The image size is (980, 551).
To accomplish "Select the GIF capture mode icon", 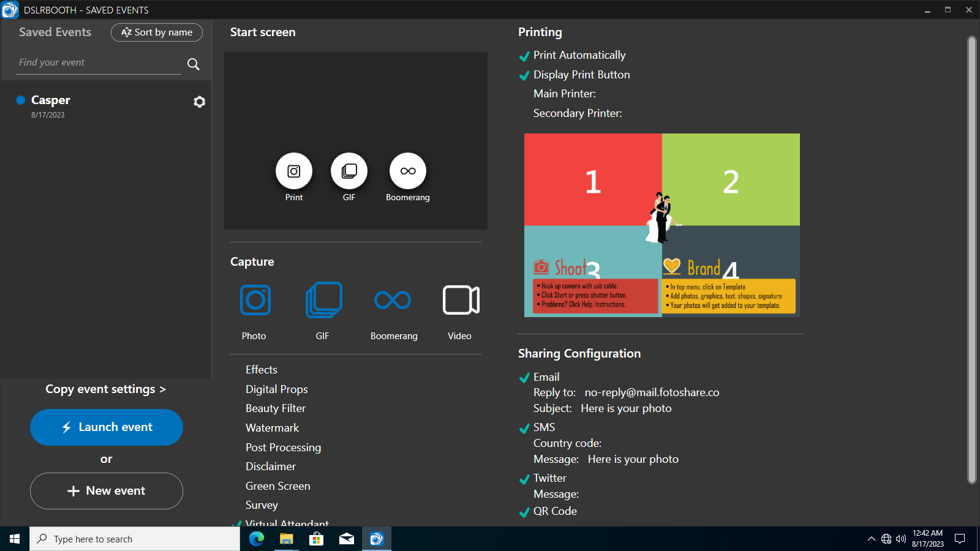I will point(323,300).
